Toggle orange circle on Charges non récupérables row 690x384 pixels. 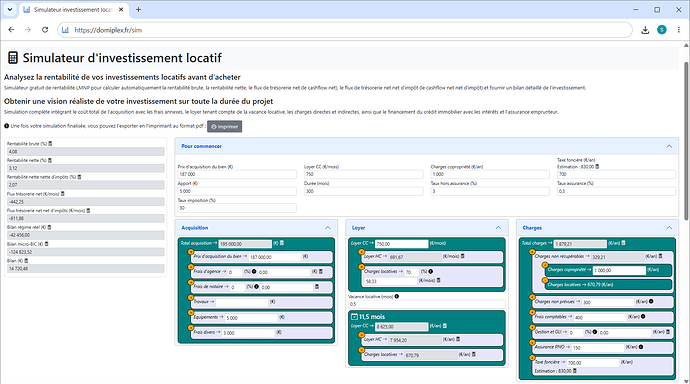click(532, 252)
